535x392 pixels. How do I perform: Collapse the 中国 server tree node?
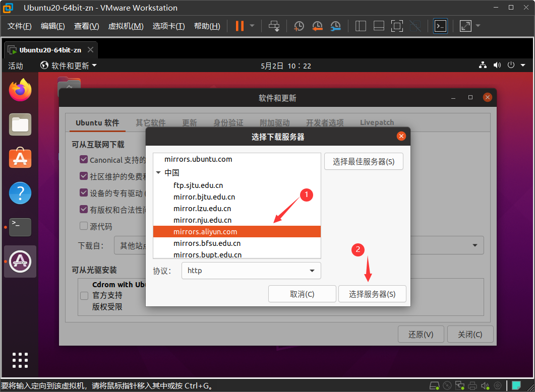pyautogui.click(x=158, y=172)
